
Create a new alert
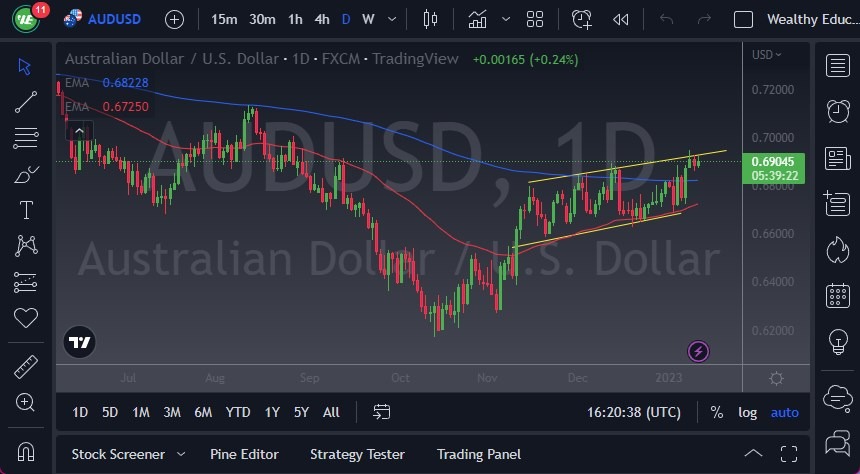pyautogui.click(x=581, y=19)
